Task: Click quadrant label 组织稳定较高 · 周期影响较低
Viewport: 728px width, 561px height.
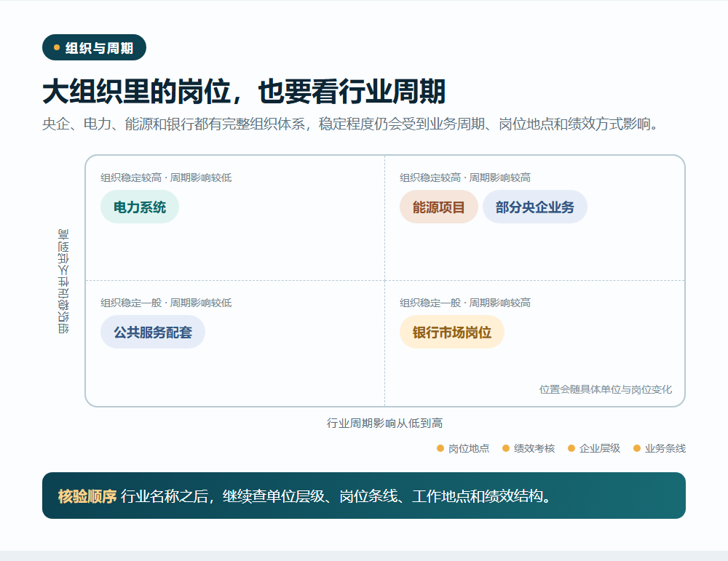Action: (x=166, y=178)
